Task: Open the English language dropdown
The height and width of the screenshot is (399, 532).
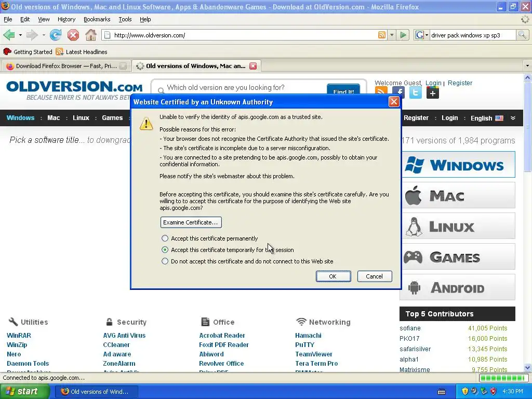Action: click(x=486, y=118)
